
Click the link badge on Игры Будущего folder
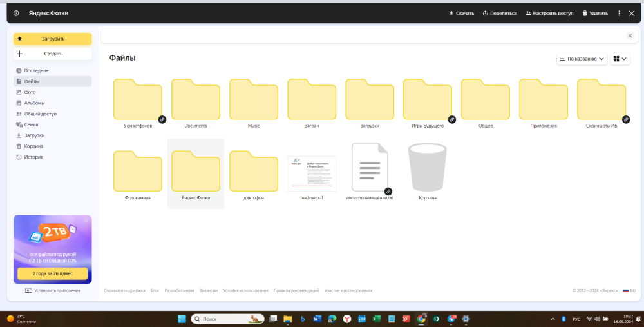[452, 120]
